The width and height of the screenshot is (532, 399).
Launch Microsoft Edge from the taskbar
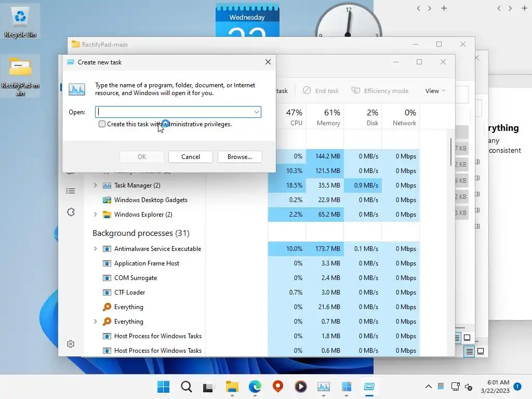[x=255, y=387]
